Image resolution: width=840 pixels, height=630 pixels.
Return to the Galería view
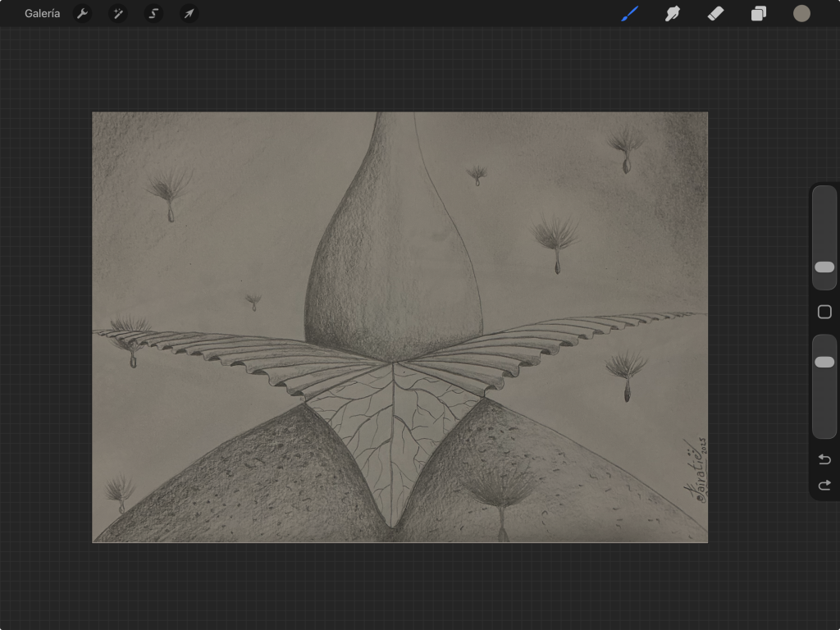point(42,13)
